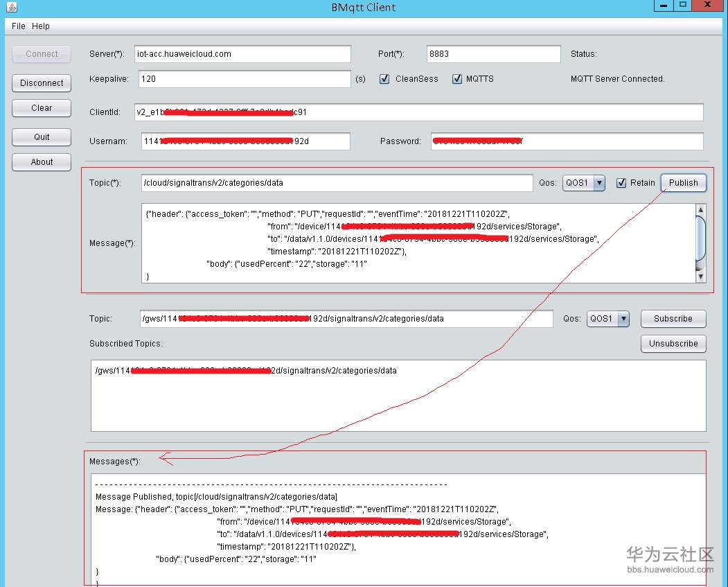Image resolution: width=728 pixels, height=587 pixels.
Task: Open the subscribe Qos dropdown
Action: click(x=608, y=319)
